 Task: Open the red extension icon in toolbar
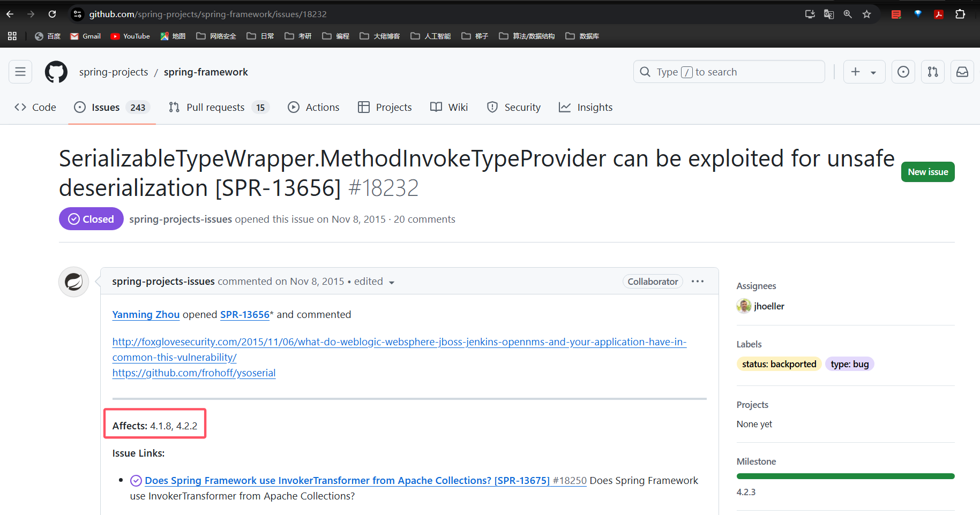[896, 14]
